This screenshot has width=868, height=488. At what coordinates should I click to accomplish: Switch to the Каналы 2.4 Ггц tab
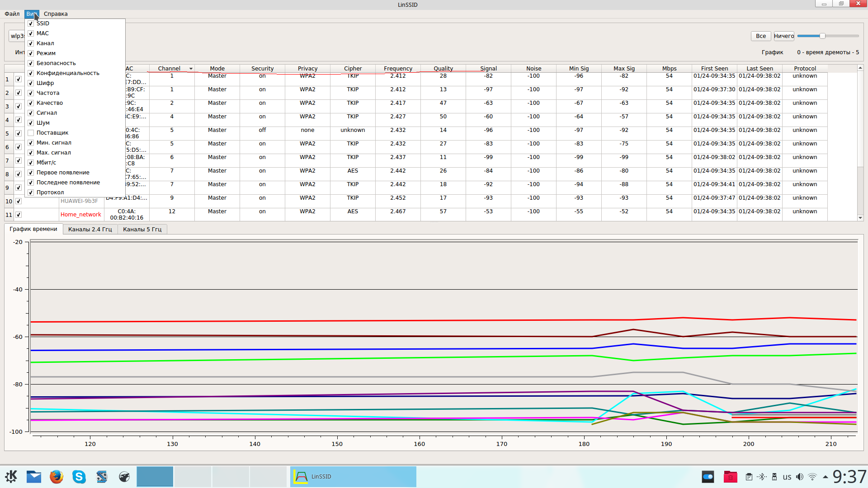point(90,229)
